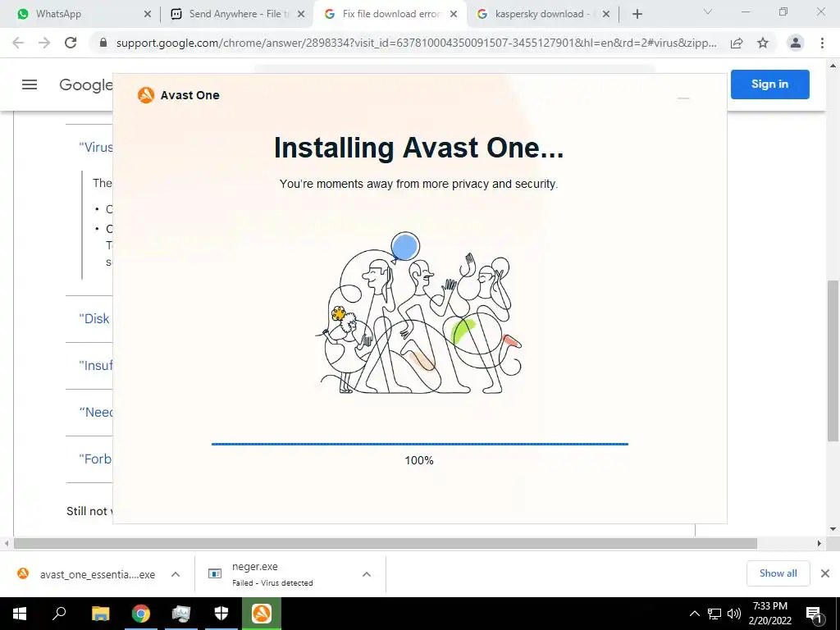This screenshot has width=840, height=630.
Task: Click the horizontal page scrollbar
Action: (x=386, y=543)
